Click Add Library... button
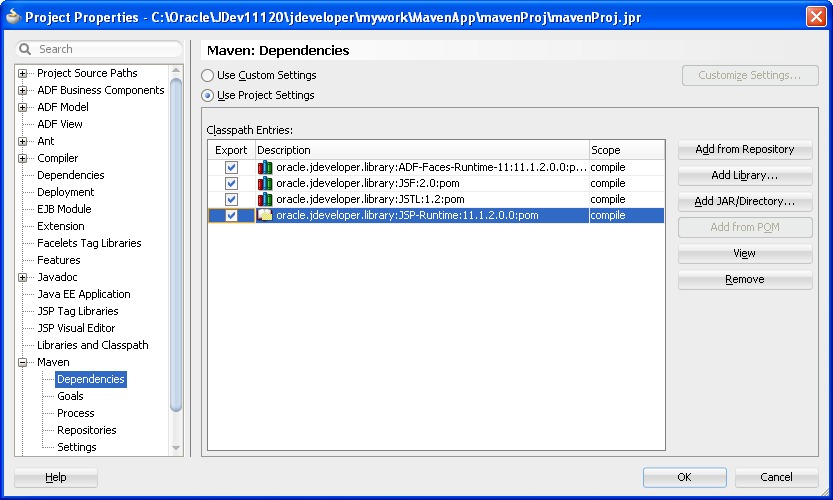Image resolution: width=833 pixels, height=500 pixels. pyautogui.click(x=745, y=175)
